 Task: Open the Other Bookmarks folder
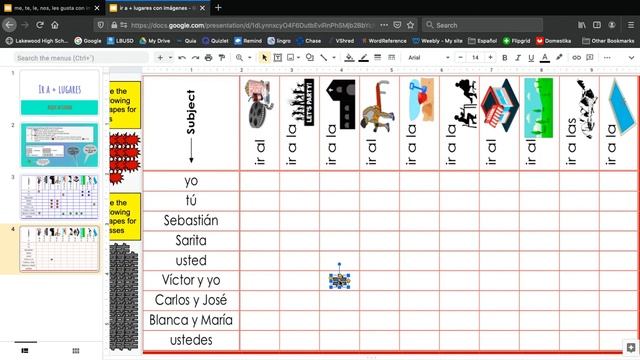(x=608, y=41)
